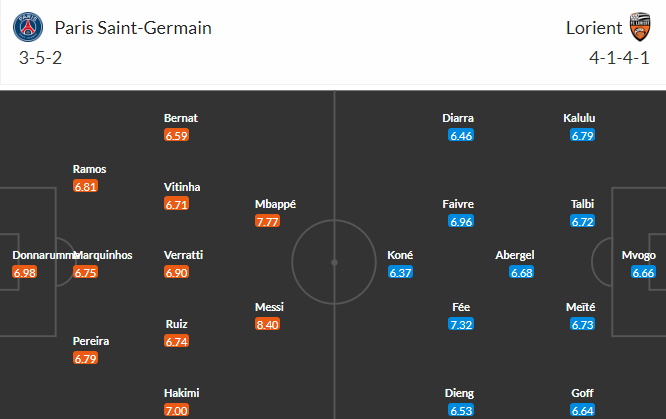Click the Lorient club crest

[640, 27]
